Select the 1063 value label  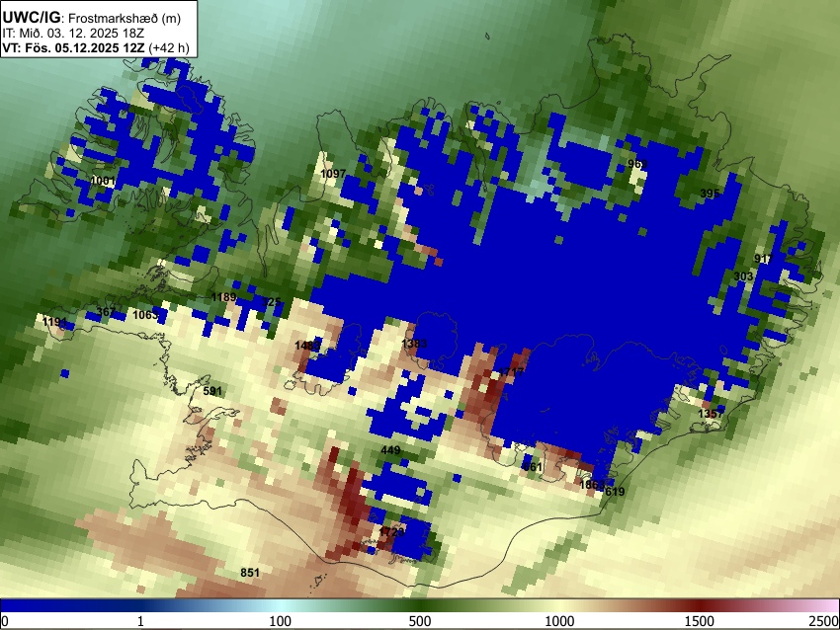[x=145, y=315]
